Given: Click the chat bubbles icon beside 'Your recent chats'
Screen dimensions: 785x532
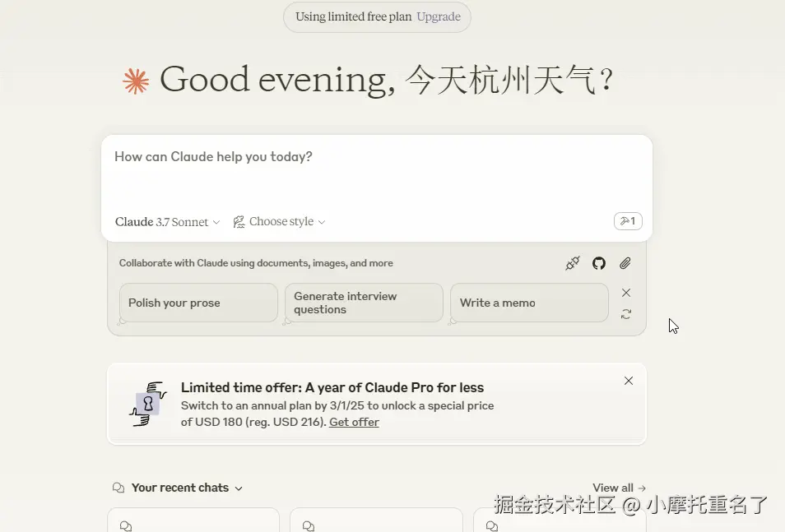Looking at the screenshot, I should (118, 488).
